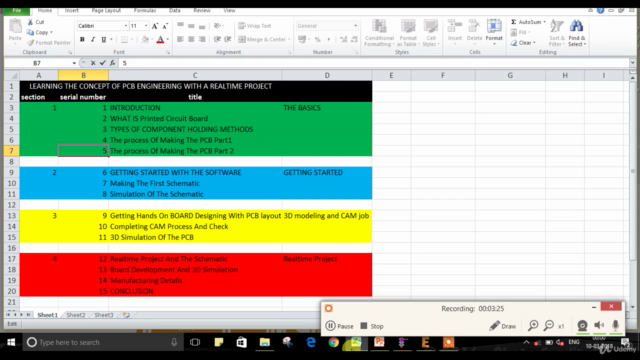
Task: Click Merge & Center button
Action: click(262, 39)
